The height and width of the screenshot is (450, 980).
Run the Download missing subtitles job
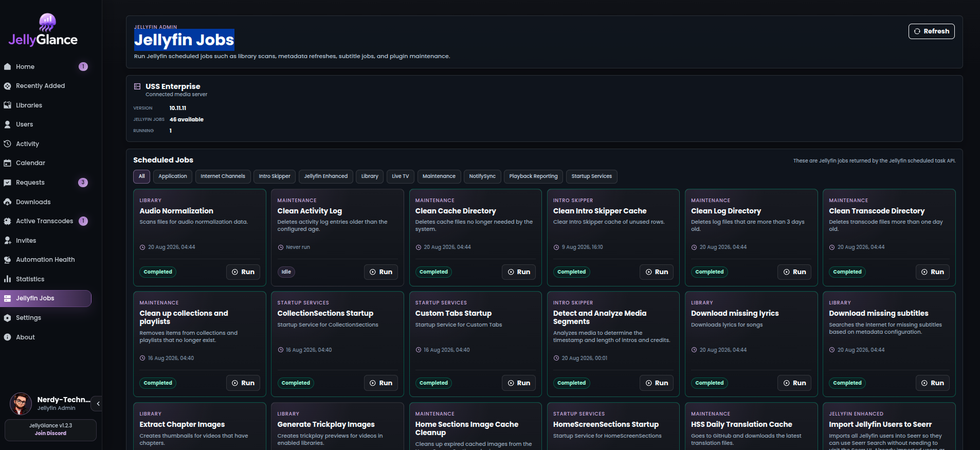[x=933, y=383]
